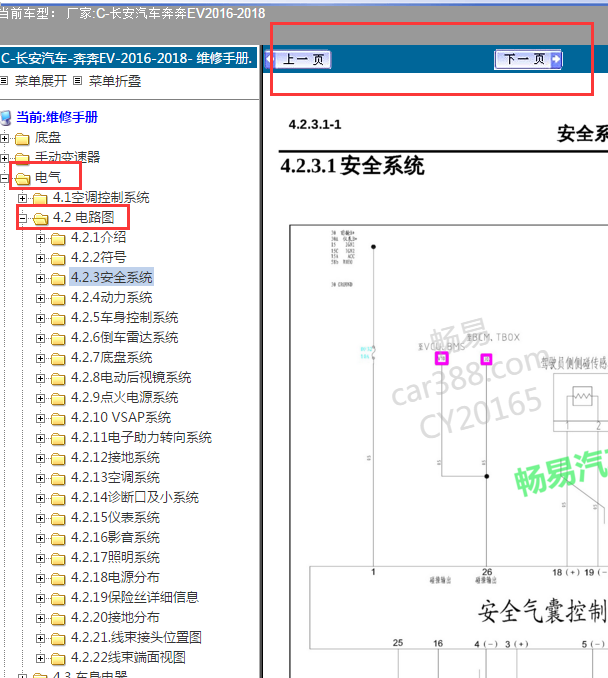The height and width of the screenshot is (678, 608).
Task: Select the 4.2 电路图 item
Action: coord(83,217)
